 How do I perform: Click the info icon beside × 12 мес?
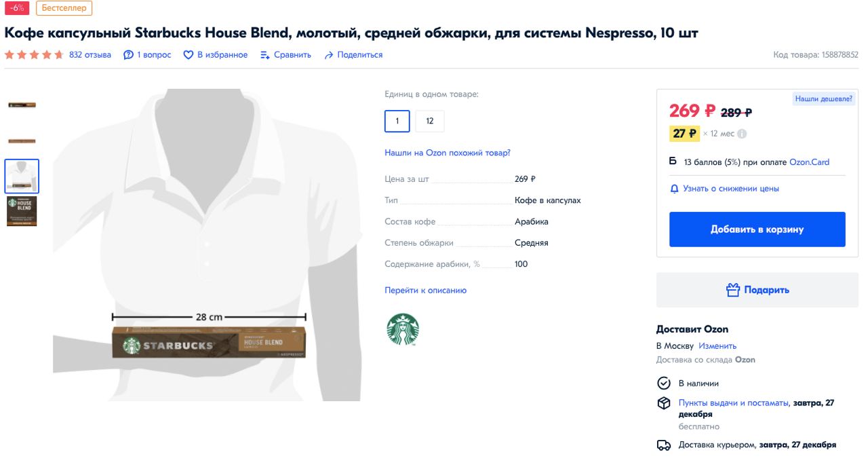pyautogui.click(x=742, y=134)
